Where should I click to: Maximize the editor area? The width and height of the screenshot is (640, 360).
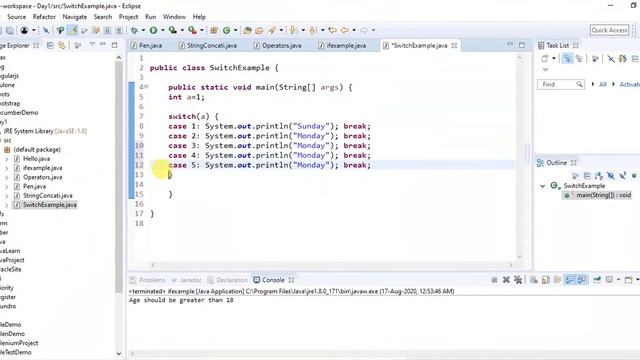(x=522, y=45)
